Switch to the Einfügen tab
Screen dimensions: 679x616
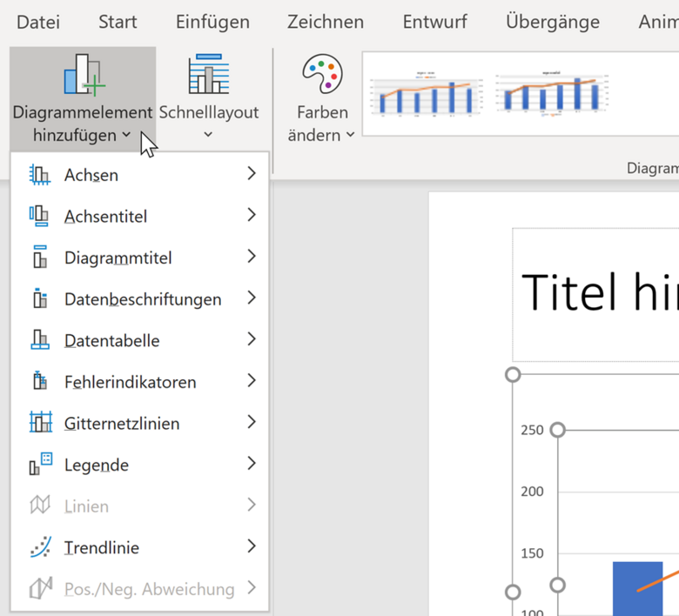pyautogui.click(x=212, y=22)
